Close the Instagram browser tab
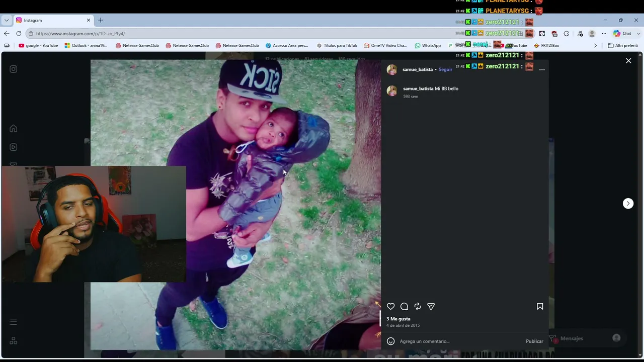The width and height of the screenshot is (644, 362). click(89, 20)
